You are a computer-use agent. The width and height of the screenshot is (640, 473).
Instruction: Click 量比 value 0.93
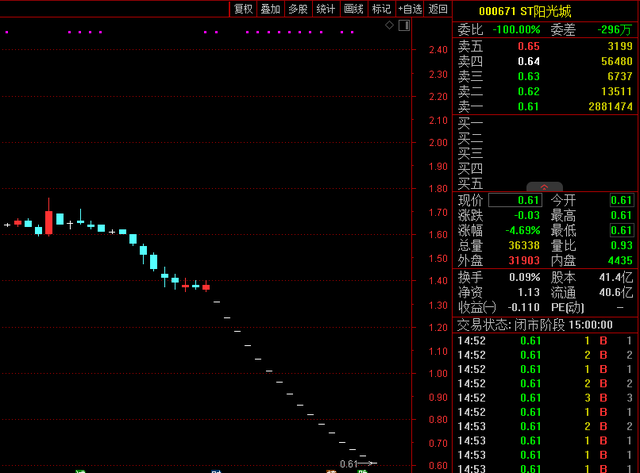(621, 245)
